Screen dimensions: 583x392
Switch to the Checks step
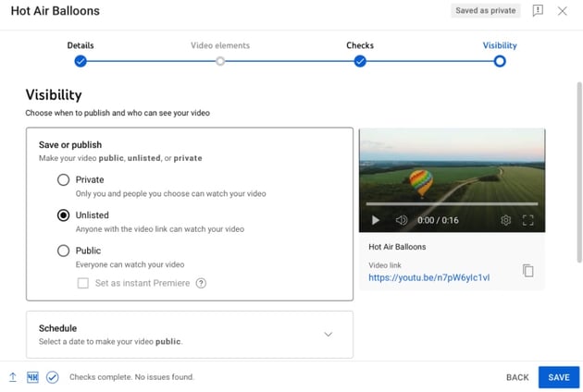click(360, 61)
